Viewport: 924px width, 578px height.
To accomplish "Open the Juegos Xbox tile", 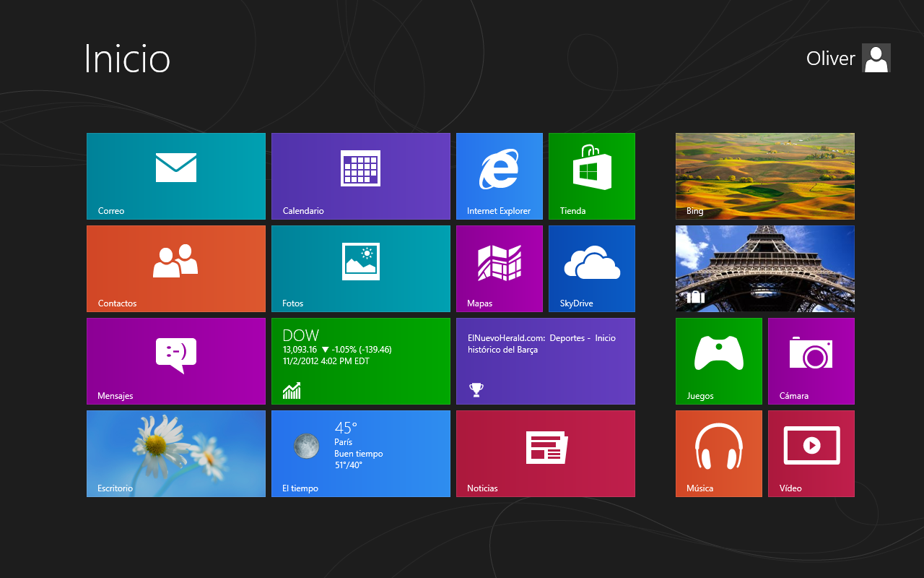I will (719, 361).
